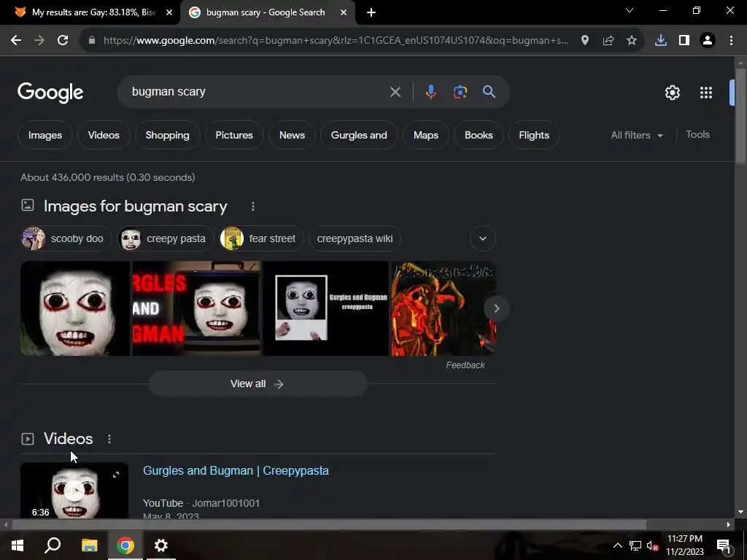
Task: Toggle the Chrome side panel icon
Action: pos(684,41)
